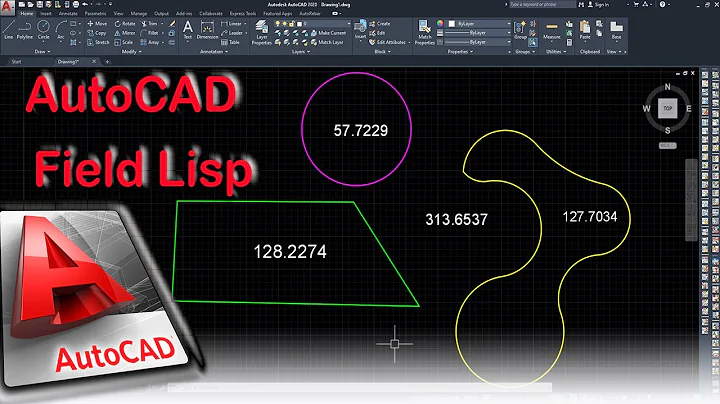720x404 pixels.
Task: Open the object color ByLayer swatch dropdown
Action: tap(480, 23)
